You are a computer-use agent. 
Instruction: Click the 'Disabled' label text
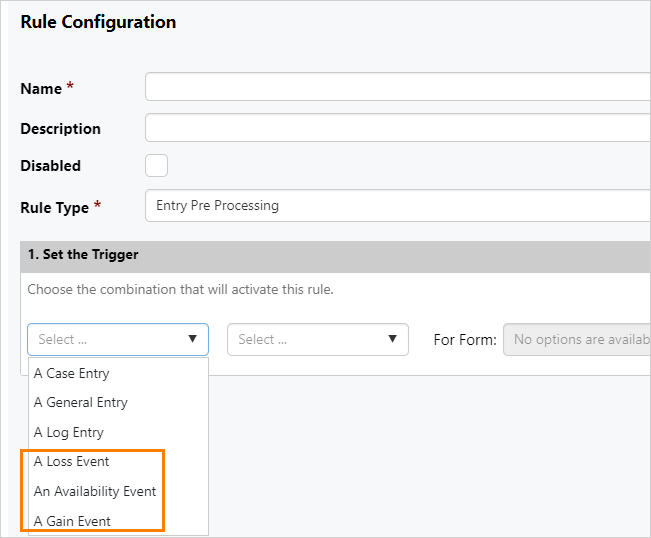click(50, 166)
